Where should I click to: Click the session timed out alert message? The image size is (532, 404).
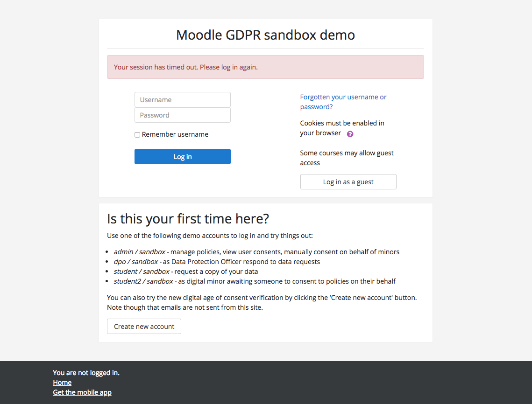(265, 67)
